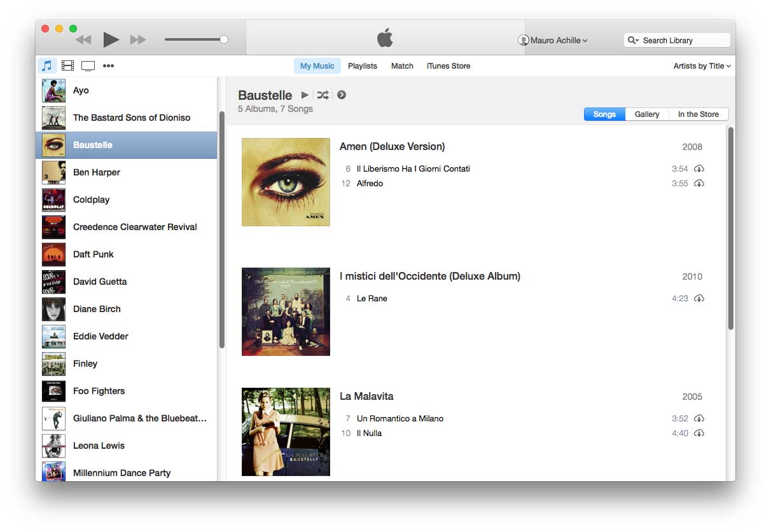771x532 pixels.
Task: Select Diane Birch artist
Action: [x=126, y=309]
